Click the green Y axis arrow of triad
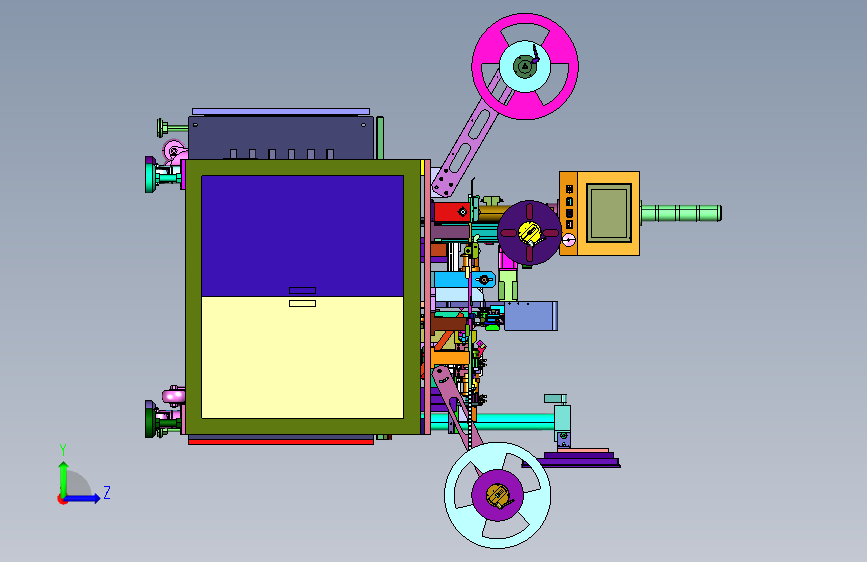This screenshot has width=867, height=562. click(x=64, y=479)
